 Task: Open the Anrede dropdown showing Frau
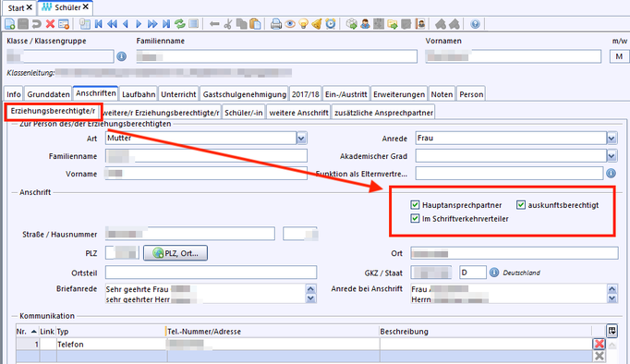pyautogui.click(x=612, y=139)
